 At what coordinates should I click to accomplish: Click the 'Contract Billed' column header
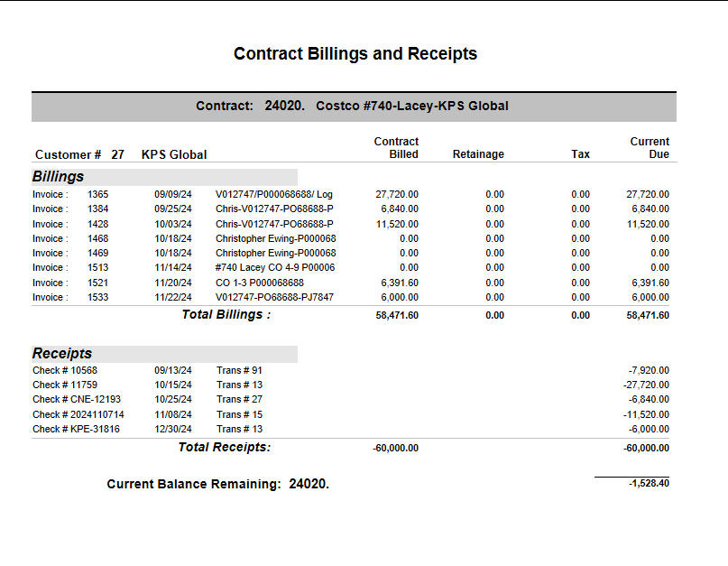click(397, 148)
